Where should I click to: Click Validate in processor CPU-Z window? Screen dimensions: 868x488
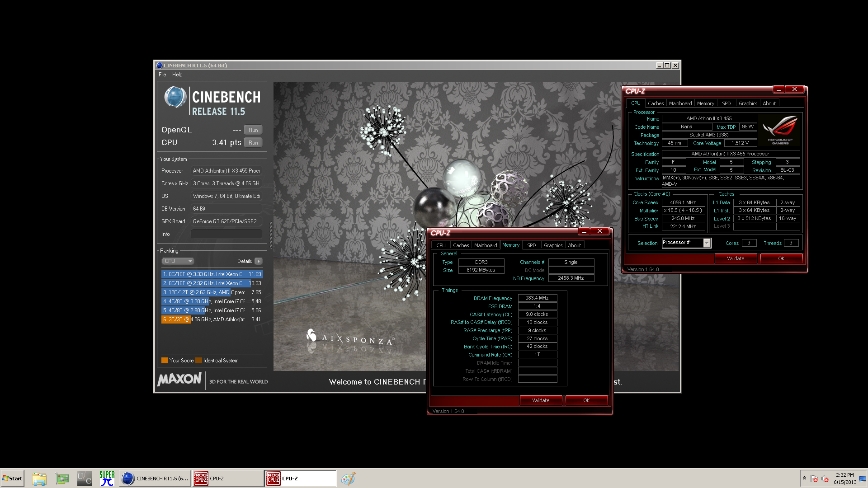[736, 258]
